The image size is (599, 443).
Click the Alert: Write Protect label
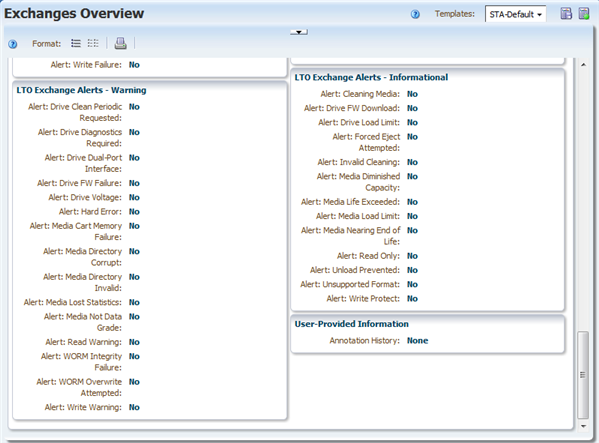[x=363, y=299]
